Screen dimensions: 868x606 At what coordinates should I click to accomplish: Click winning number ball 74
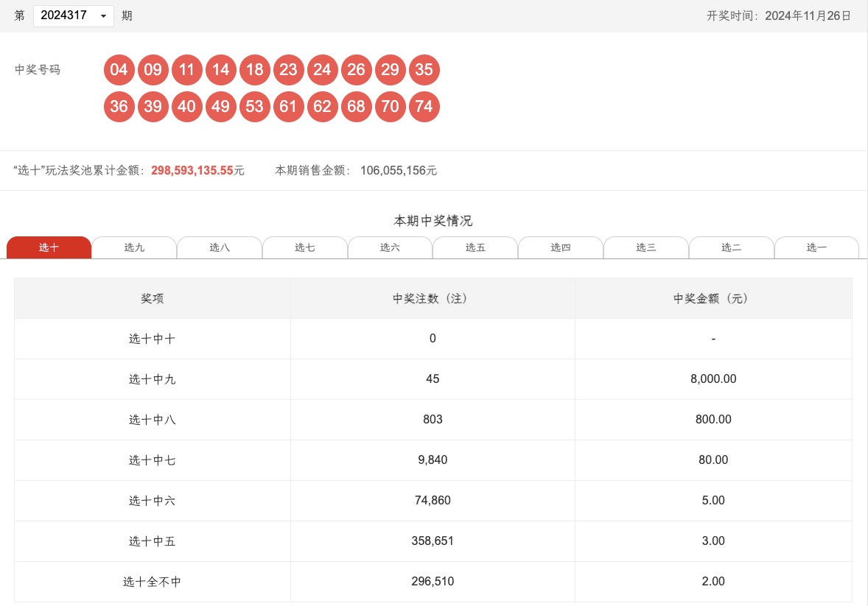[424, 107]
